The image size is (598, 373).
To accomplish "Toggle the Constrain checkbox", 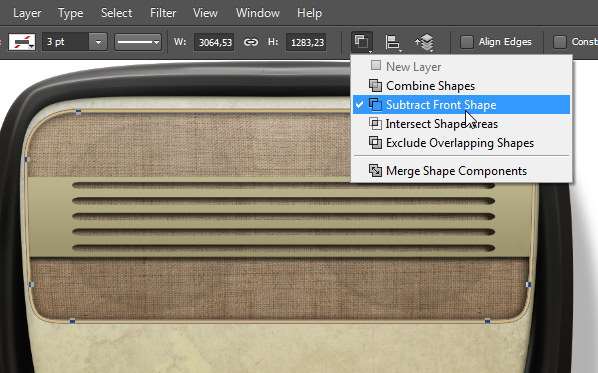I will [559, 42].
